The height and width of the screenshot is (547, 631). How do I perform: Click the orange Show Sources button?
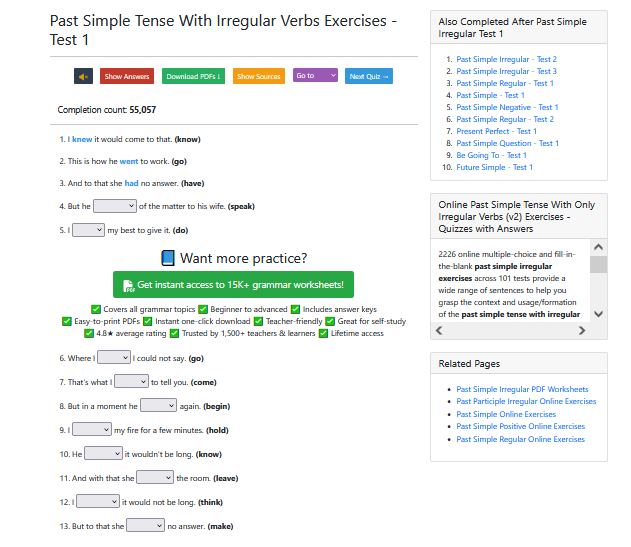pyautogui.click(x=259, y=76)
